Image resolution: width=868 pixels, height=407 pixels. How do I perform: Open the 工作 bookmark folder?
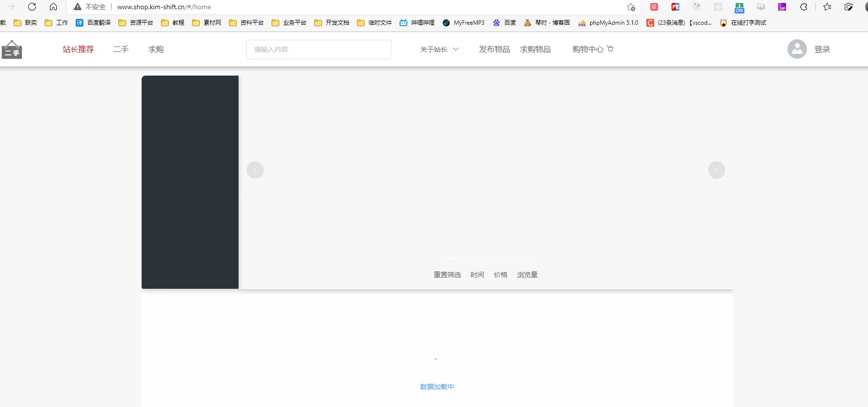pyautogui.click(x=56, y=23)
